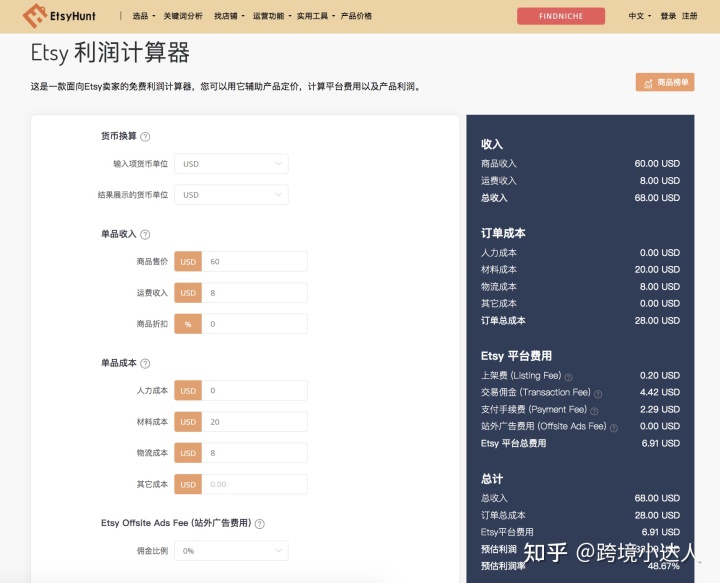Show info icon for 支付手续费 (Payment Fee)
This screenshot has height=583, width=720.
[x=594, y=411]
